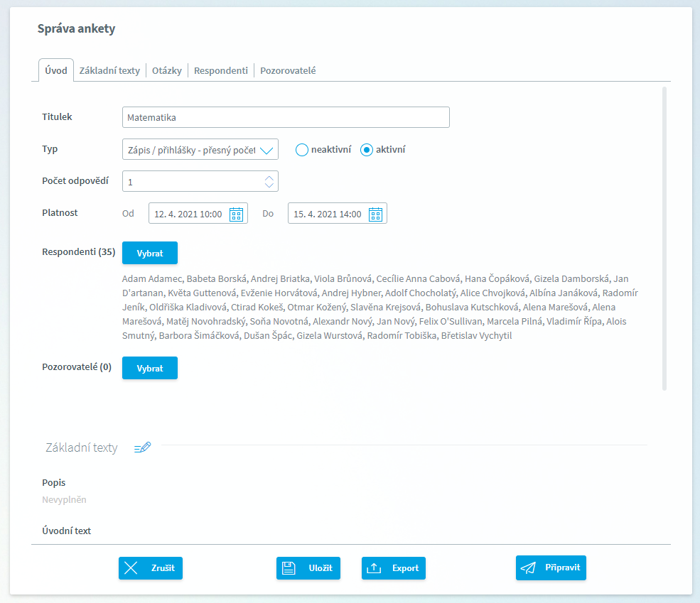Switch to the Základní texty tab

[x=109, y=70]
